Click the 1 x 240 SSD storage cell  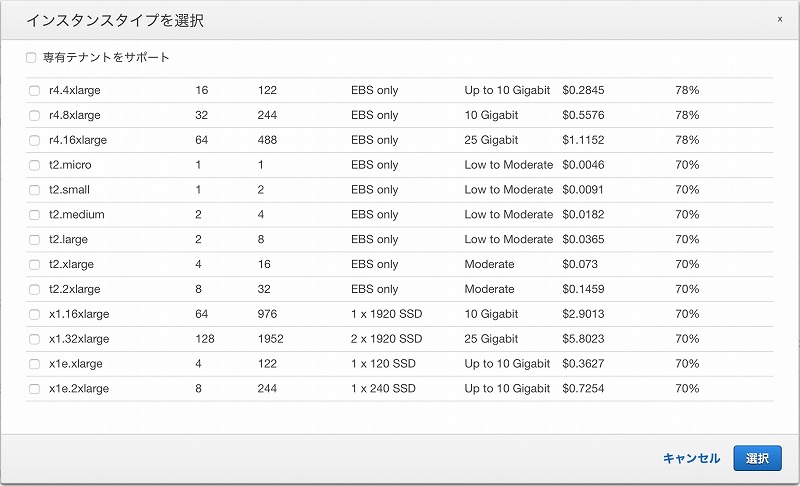coord(383,389)
